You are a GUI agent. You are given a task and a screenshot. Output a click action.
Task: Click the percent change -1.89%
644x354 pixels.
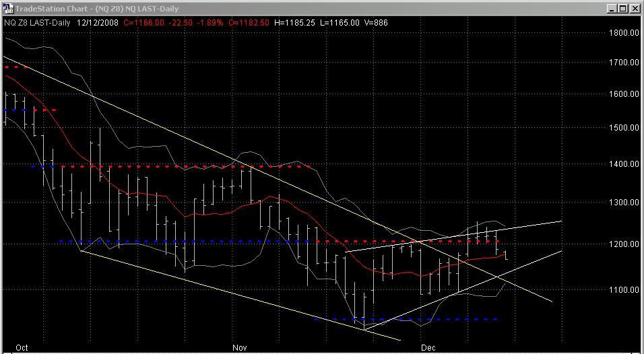(x=210, y=23)
